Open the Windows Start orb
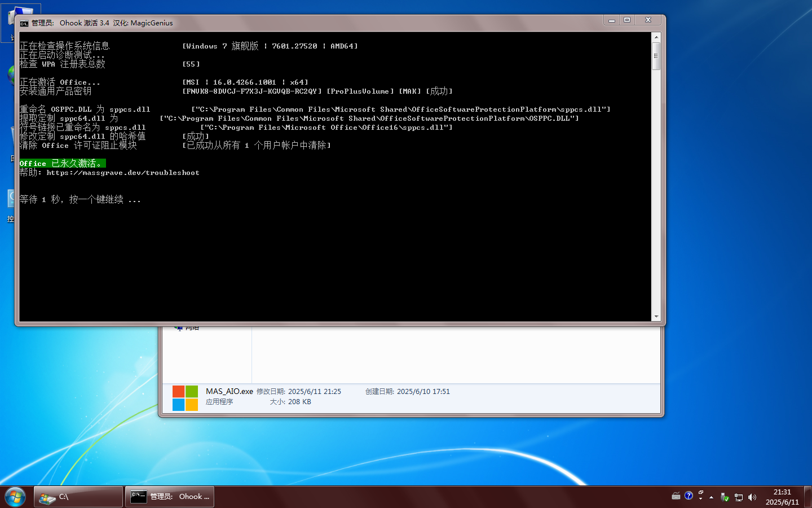The width and height of the screenshot is (812, 508). click(15, 497)
